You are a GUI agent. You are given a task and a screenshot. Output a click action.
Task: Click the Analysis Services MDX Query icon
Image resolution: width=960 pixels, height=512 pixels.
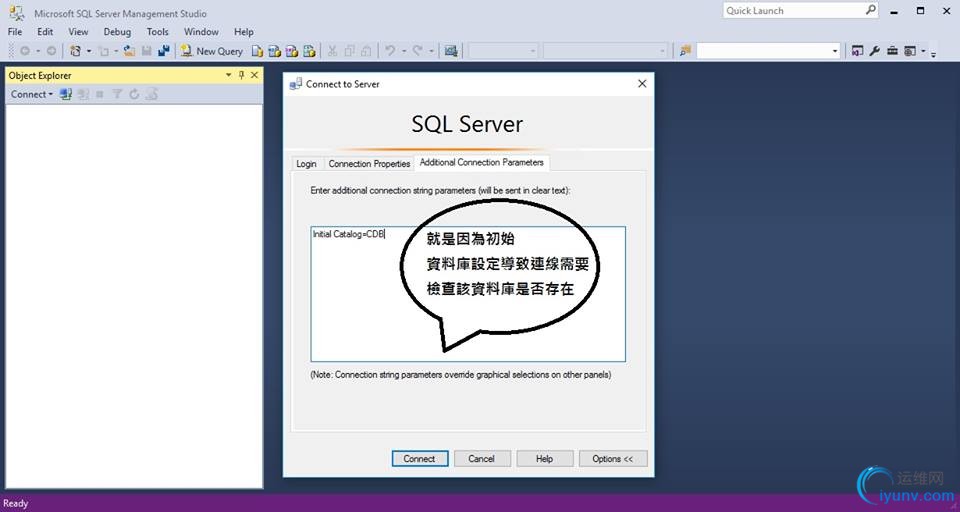click(x=275, y=51)
